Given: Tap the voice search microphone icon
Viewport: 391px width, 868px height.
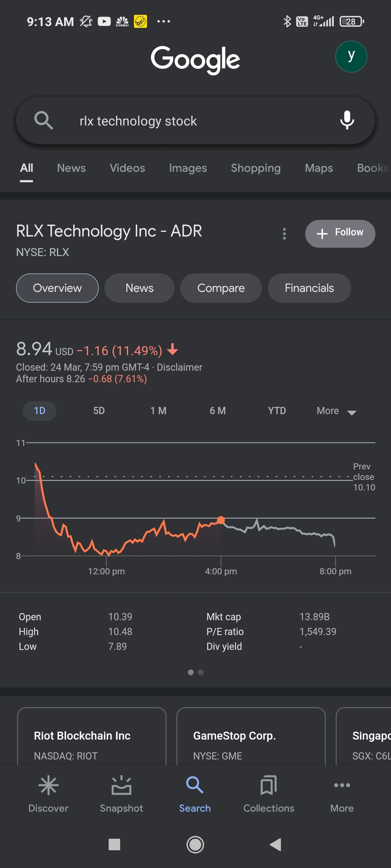Looking at the screenshot, I should pyautogui.click(x=347, y=120).
